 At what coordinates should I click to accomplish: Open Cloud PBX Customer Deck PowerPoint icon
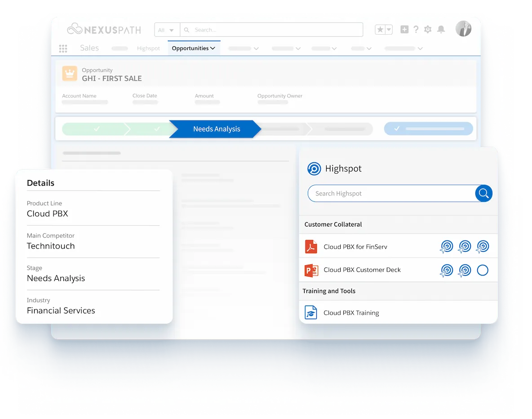[311, 270]
